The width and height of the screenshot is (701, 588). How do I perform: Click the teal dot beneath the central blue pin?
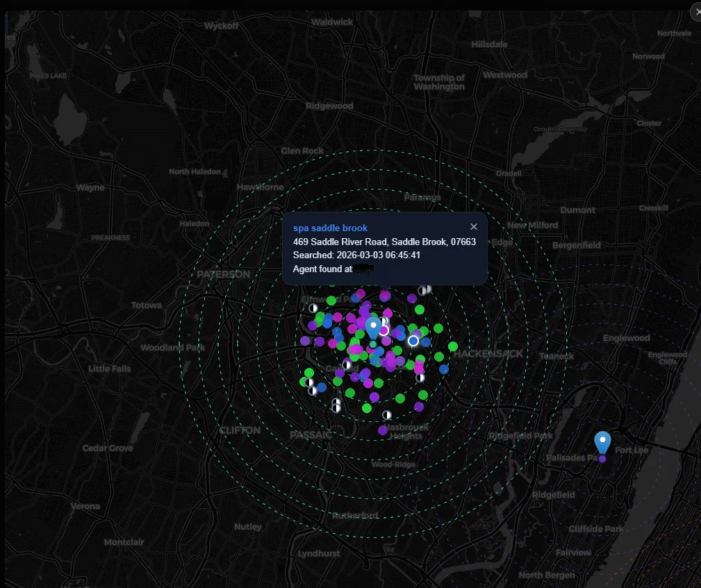[x=373, y=344]
